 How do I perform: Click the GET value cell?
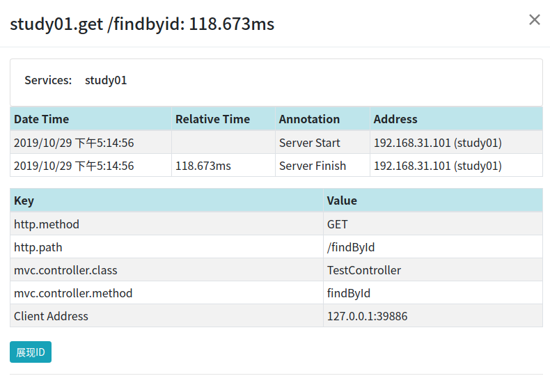tap(337, 224)
